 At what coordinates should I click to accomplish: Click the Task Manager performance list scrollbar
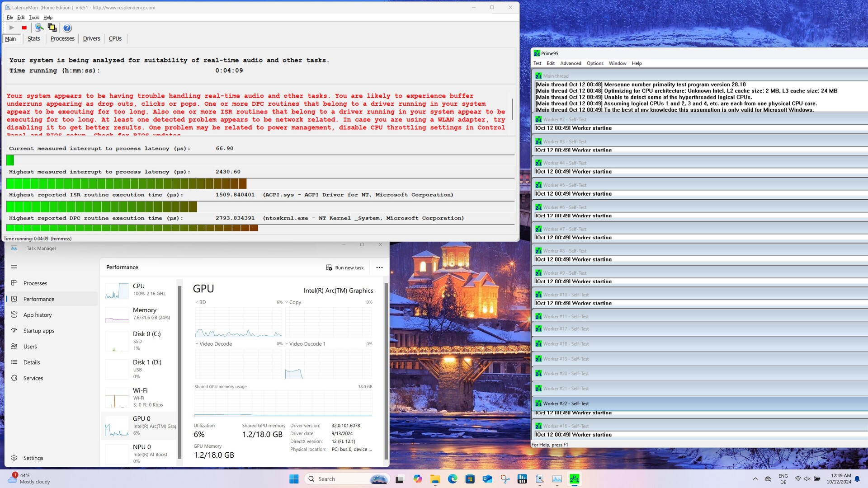point(180,372)
